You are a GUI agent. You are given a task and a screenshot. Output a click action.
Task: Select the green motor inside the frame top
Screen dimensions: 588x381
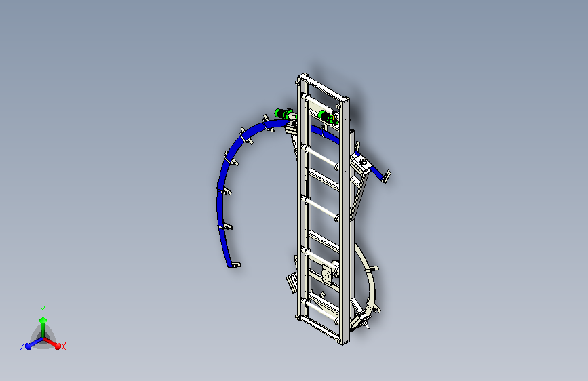(x=327, y=117)
